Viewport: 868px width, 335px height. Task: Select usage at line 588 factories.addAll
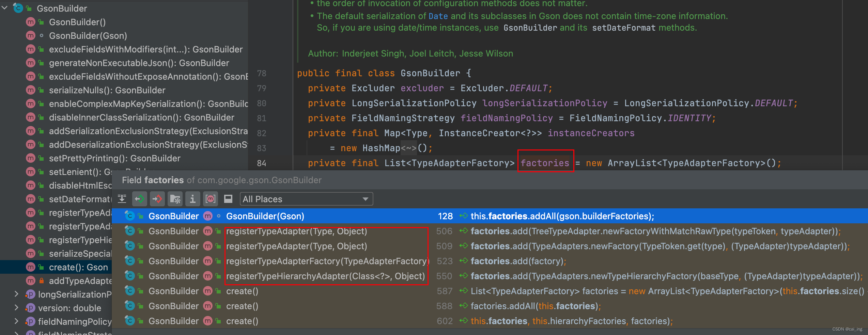tap(490, 306)
